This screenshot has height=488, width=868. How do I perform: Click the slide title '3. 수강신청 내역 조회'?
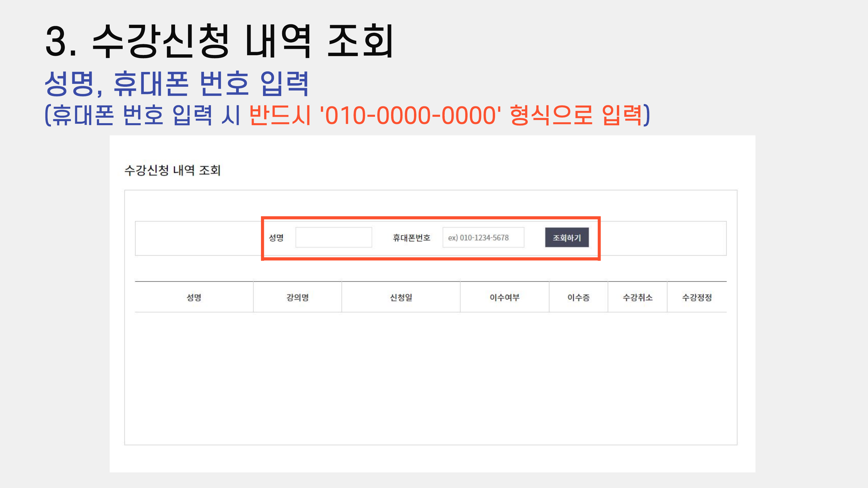(x=219, y=41)
